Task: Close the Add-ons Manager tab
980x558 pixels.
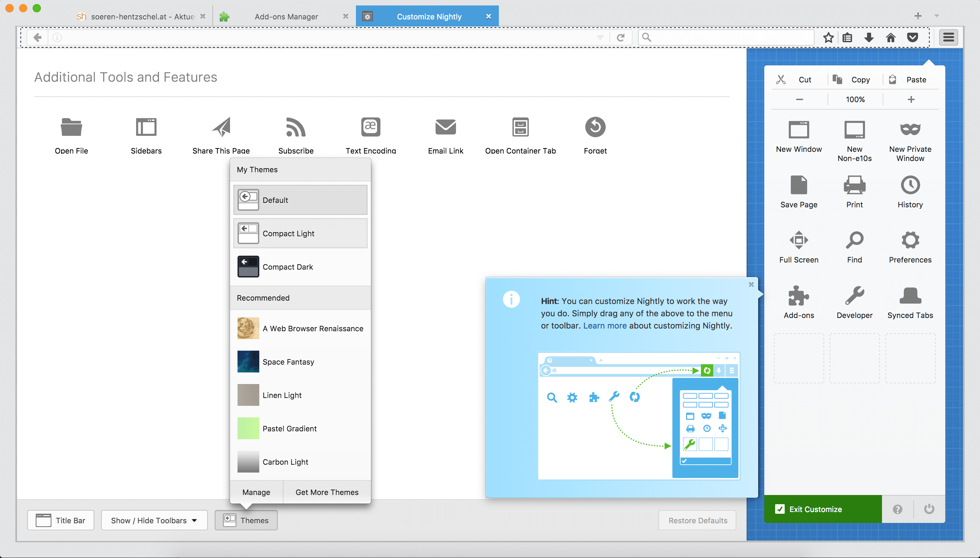Action: click(x=345, y=16)
